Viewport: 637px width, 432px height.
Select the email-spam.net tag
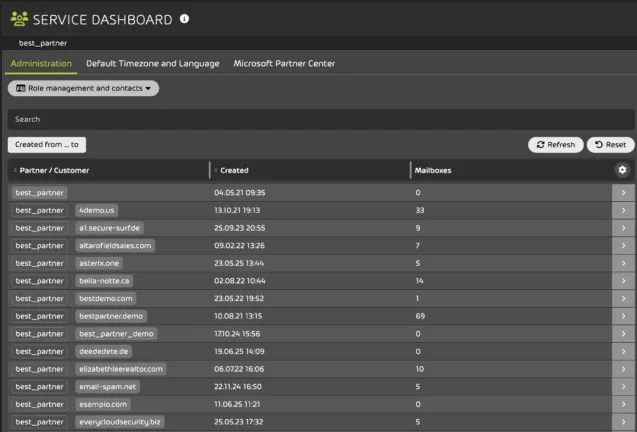pos(108,386)
